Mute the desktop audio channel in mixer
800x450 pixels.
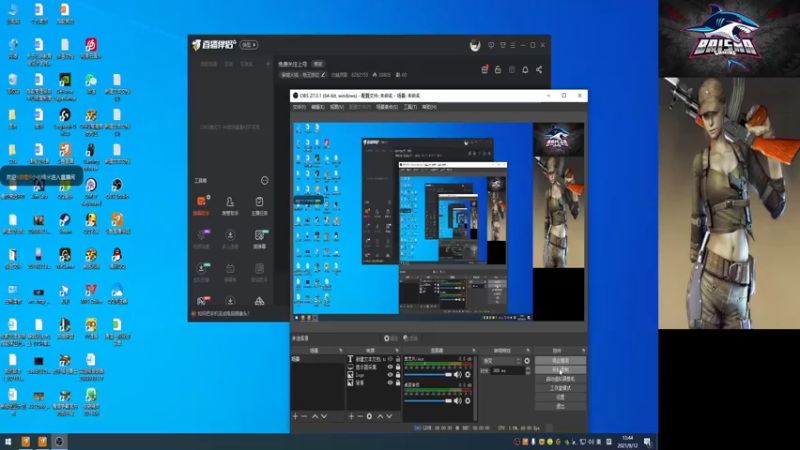(x=458, y=401)
